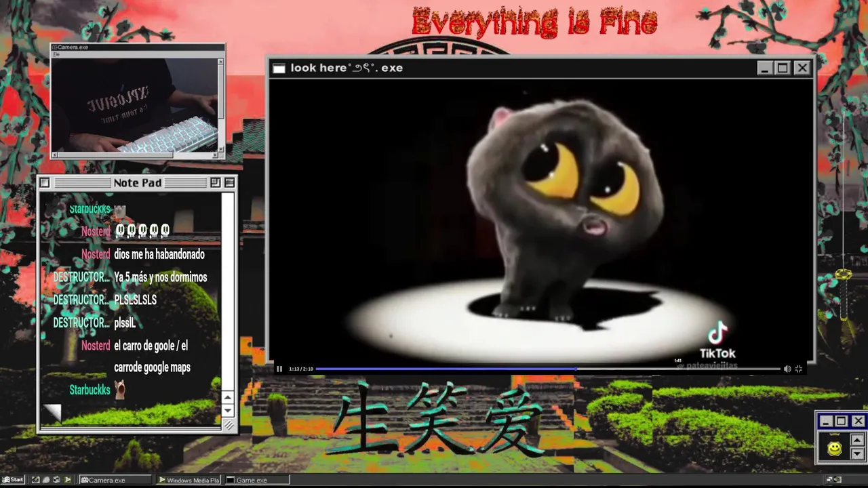Click the 'plsslL' chat message
Image resolution: width=868 pixels, height=488 pixels.
(125, 323)
